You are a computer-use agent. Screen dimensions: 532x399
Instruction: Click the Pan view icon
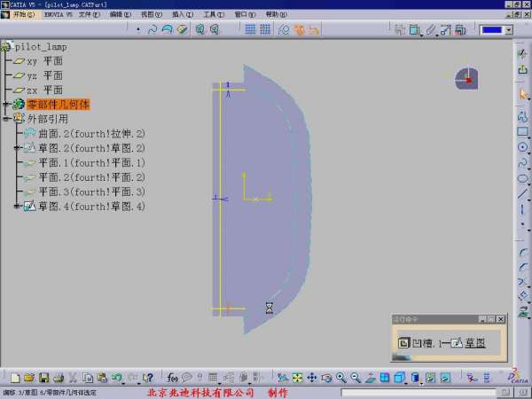(x=312, y=378)
